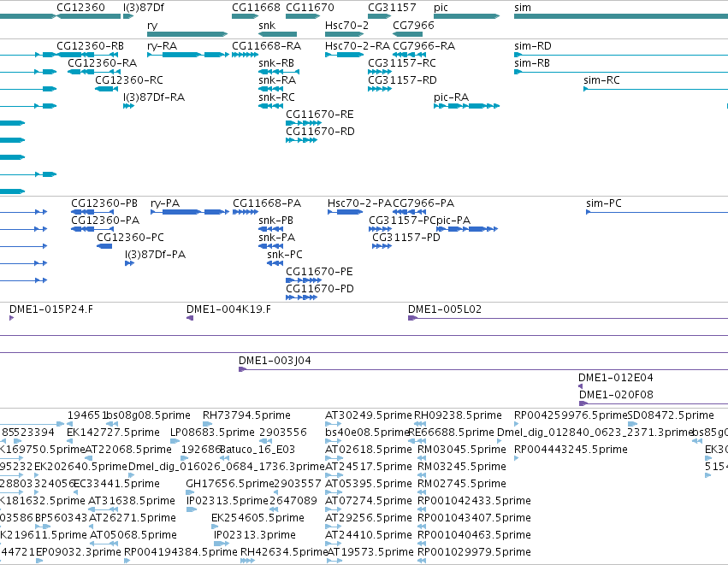
Task: Select the ry-RA transcript label
Action: click(x=162, y=46)
